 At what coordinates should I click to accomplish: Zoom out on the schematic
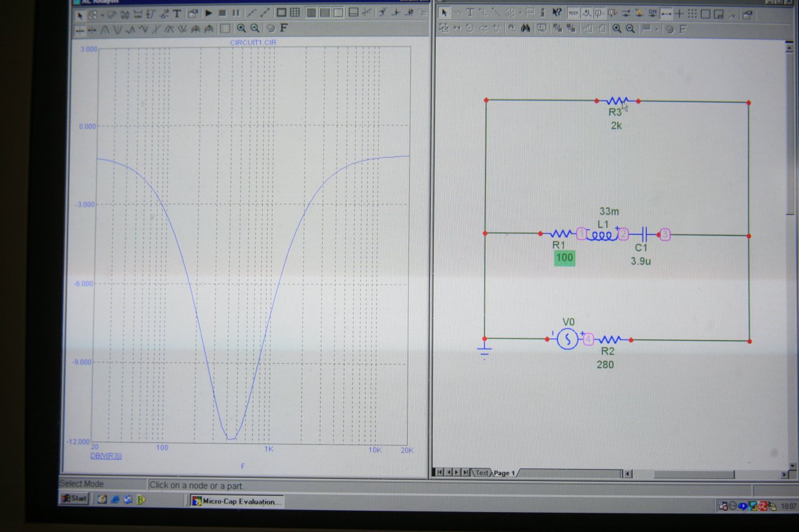pyautogui.click(x=630, y=28)
